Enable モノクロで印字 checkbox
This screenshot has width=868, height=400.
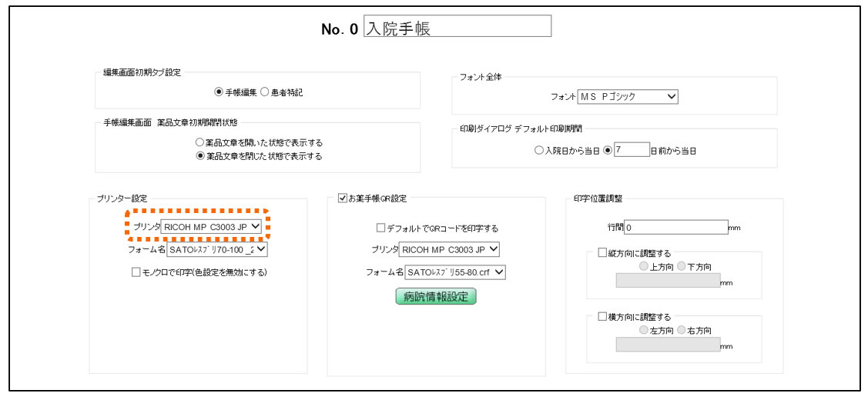[x=136, y=272]
